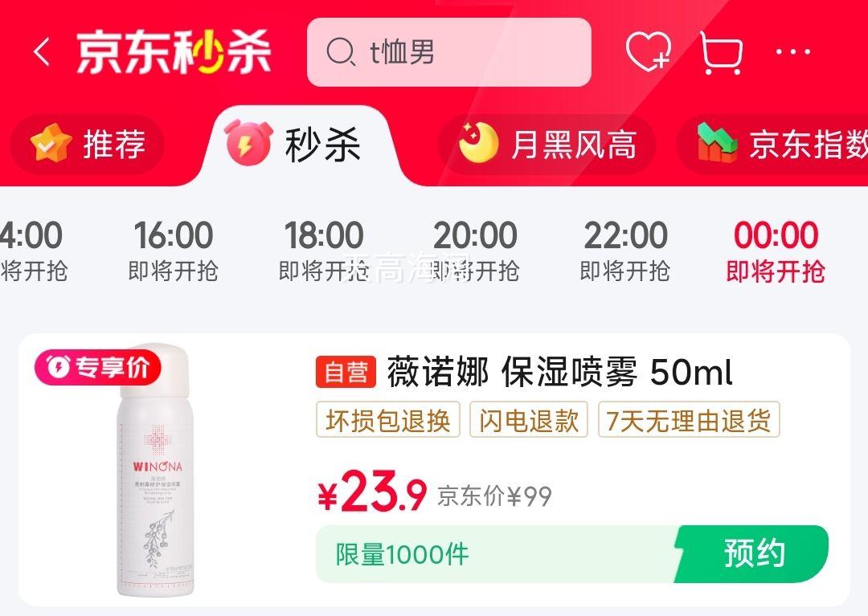Select the 22:00 time slot
868x616 pixels.
625,251
